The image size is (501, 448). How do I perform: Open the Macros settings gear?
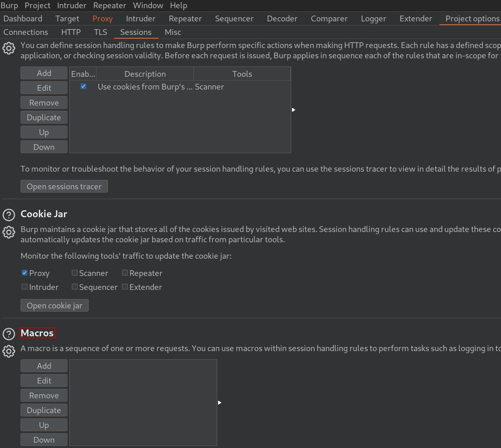tap(9, 351)
